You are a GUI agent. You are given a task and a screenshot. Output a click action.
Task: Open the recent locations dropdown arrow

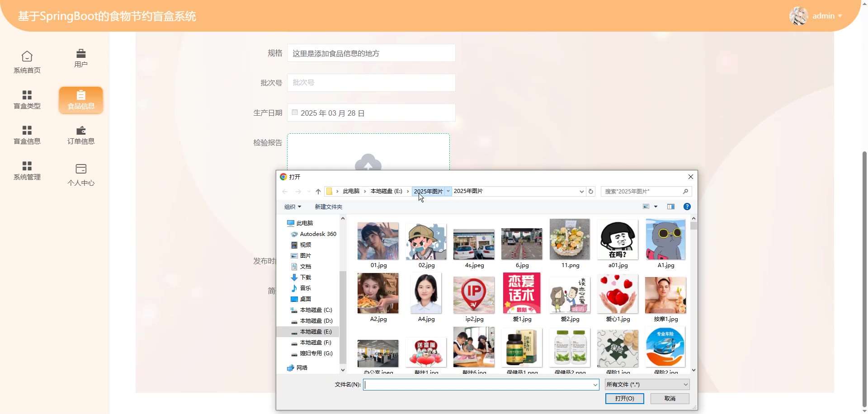[309, 192]
